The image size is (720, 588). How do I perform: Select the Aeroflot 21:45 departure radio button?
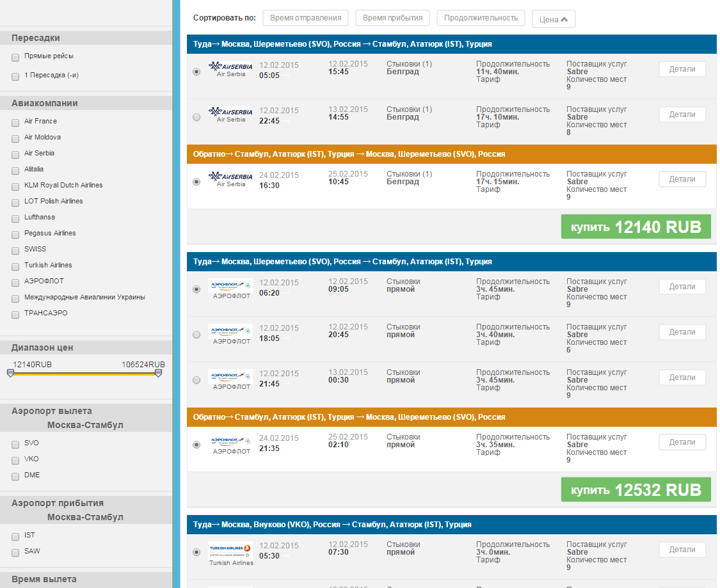click(196, 380)
